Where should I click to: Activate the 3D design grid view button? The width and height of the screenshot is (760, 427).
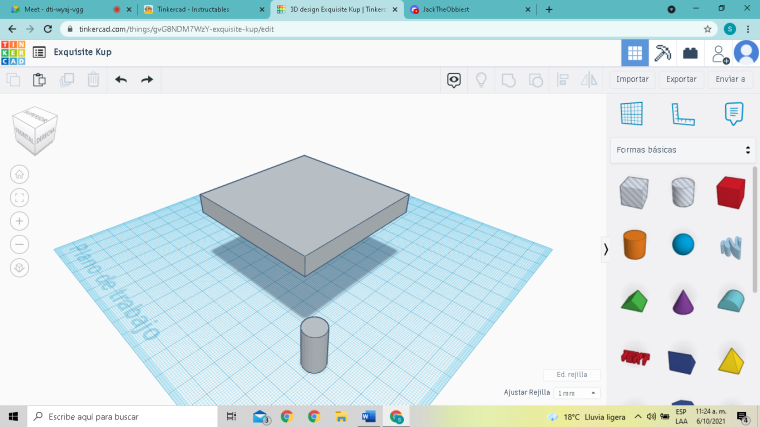click(633, 52)
